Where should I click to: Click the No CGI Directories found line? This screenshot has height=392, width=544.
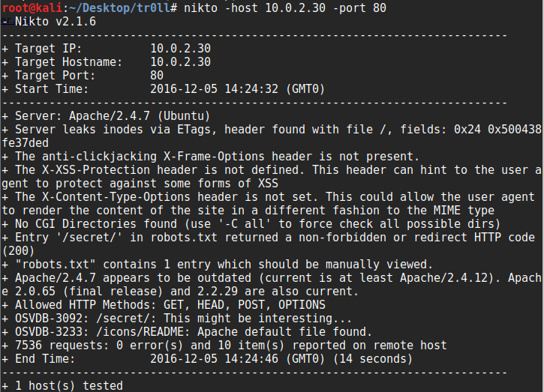[251, 224]
